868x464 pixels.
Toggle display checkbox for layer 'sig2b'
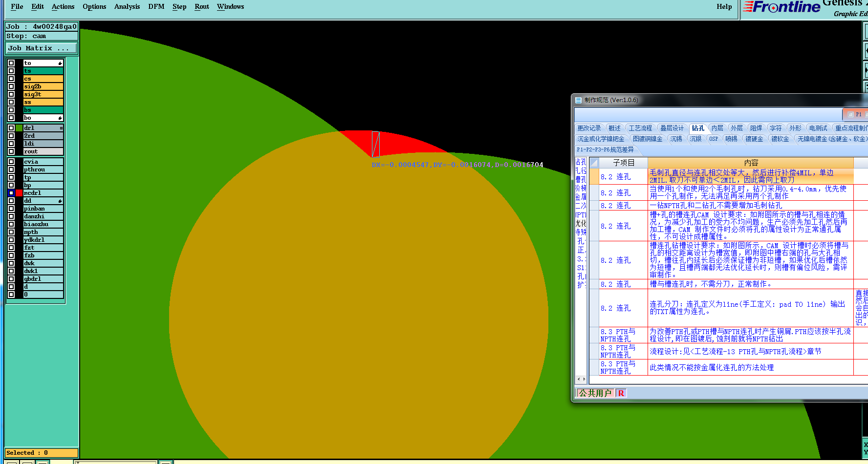point(11,86)
